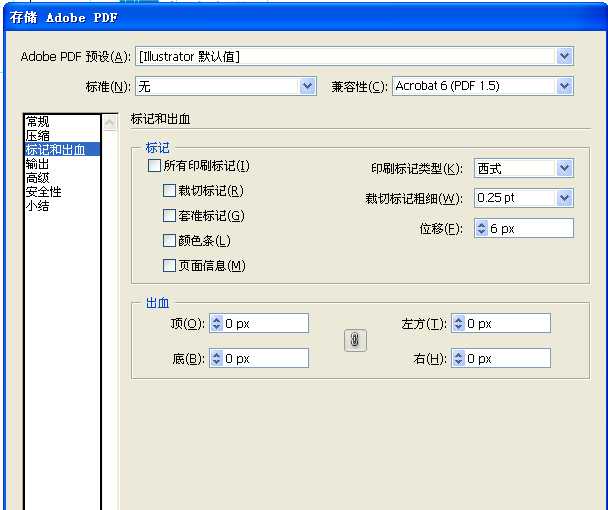This screenshot has width=608, height=510.
Task: Check the 套准标记 option
Action: [x=169, y=216]
